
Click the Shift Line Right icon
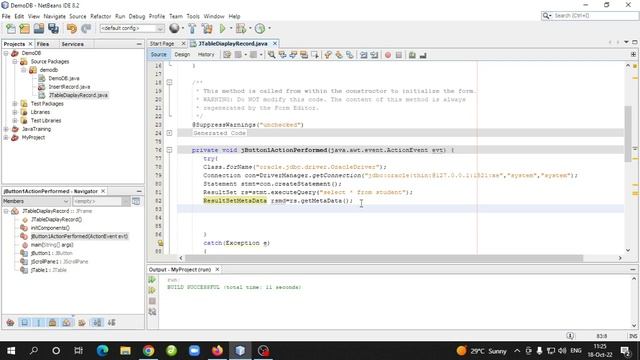click(x=374, y=55)
